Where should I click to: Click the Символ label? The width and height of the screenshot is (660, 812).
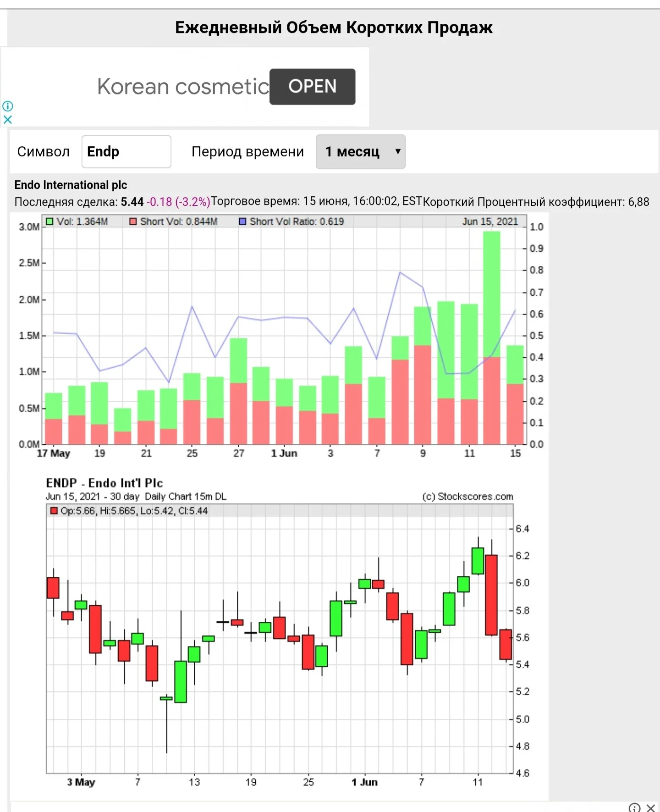(44, 152)
